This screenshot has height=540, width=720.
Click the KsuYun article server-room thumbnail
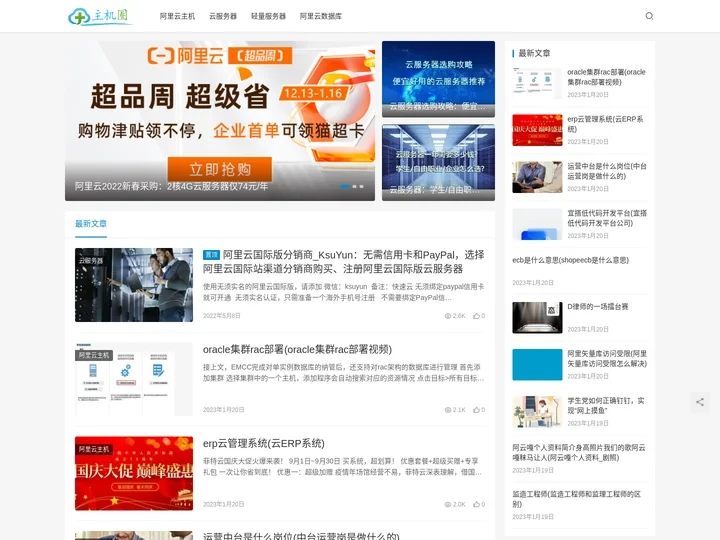[x=134, y=285]
